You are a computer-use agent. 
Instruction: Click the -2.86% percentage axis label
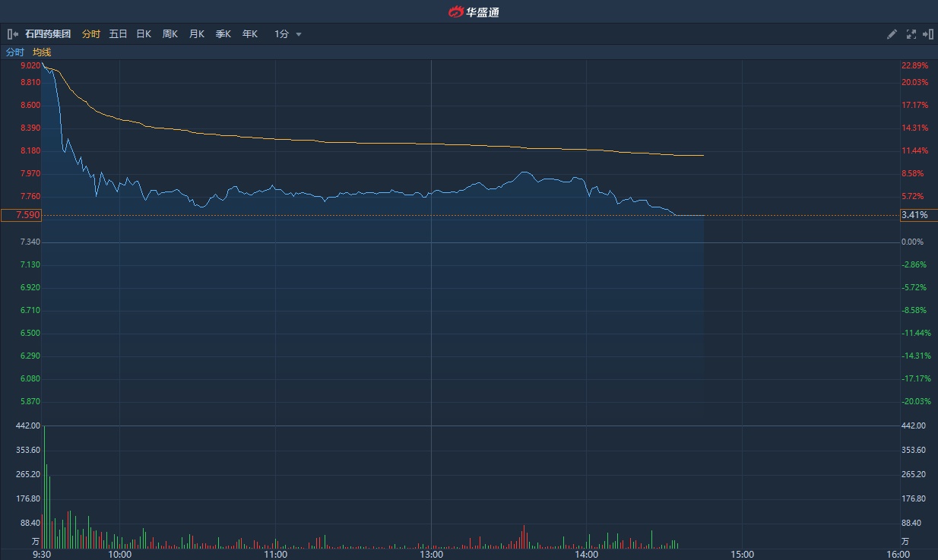[914, 264]
